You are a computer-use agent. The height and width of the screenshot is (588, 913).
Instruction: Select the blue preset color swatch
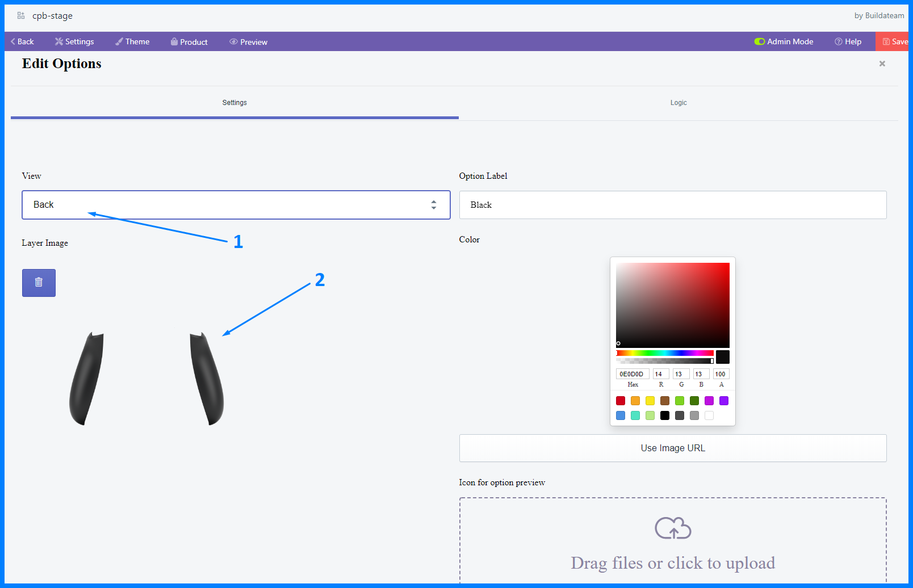pos(621,415)
